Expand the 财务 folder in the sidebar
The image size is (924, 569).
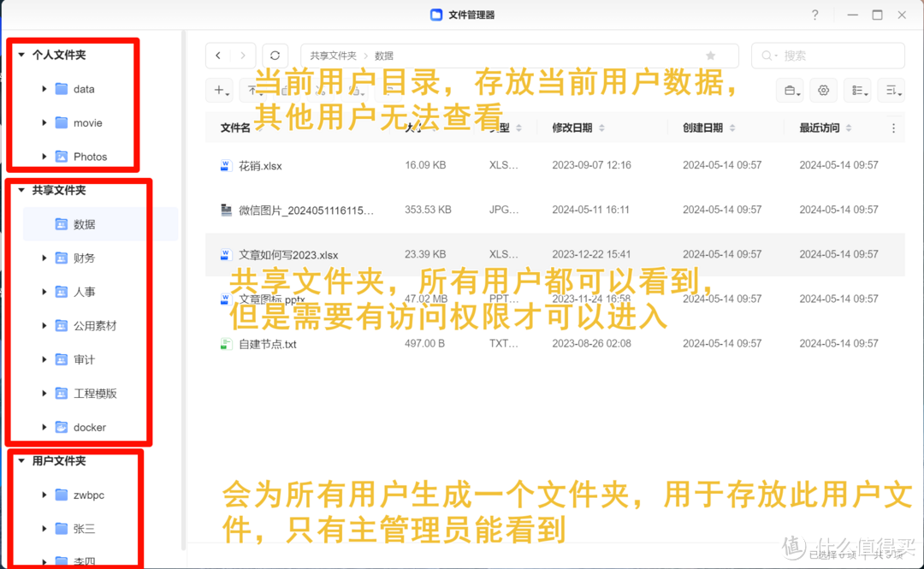click(x=44, y=258)
